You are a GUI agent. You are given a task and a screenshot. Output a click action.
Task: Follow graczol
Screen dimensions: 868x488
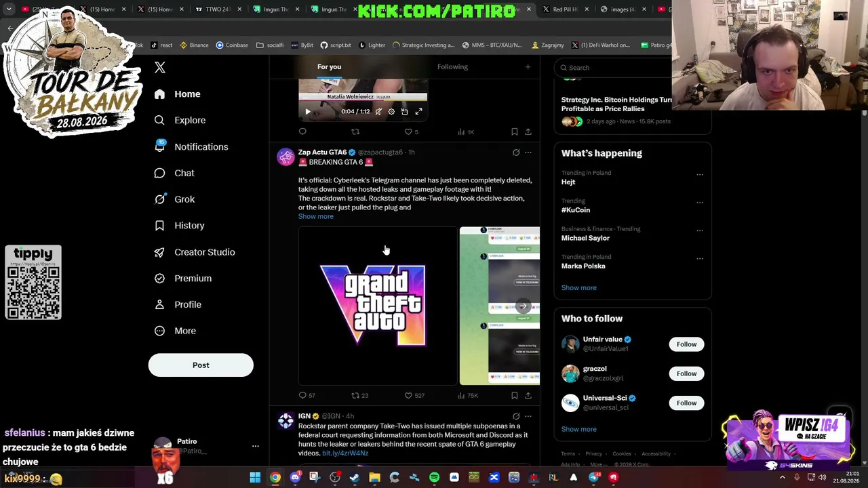686,373
